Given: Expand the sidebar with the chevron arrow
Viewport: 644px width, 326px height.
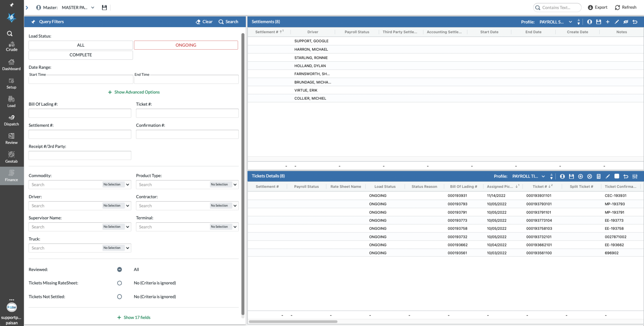Looking at the screenshot, I should click(x=27, y=8).
